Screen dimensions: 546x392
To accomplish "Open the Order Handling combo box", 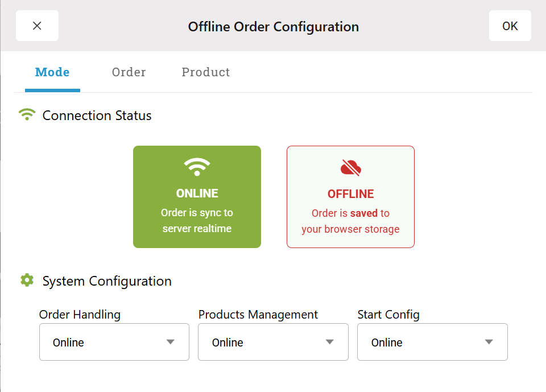I will click(x=114, y=342).
